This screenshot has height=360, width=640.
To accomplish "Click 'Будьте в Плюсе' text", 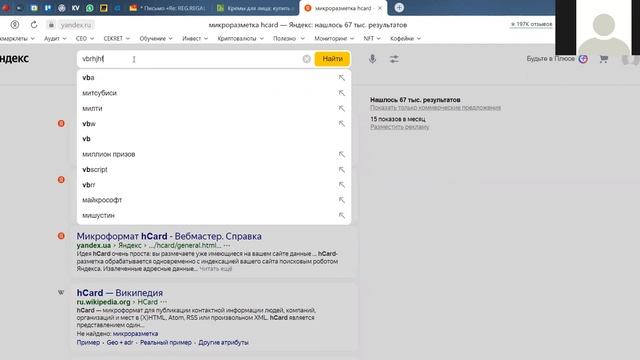I will pyautogui.click(x=550, y=59).
